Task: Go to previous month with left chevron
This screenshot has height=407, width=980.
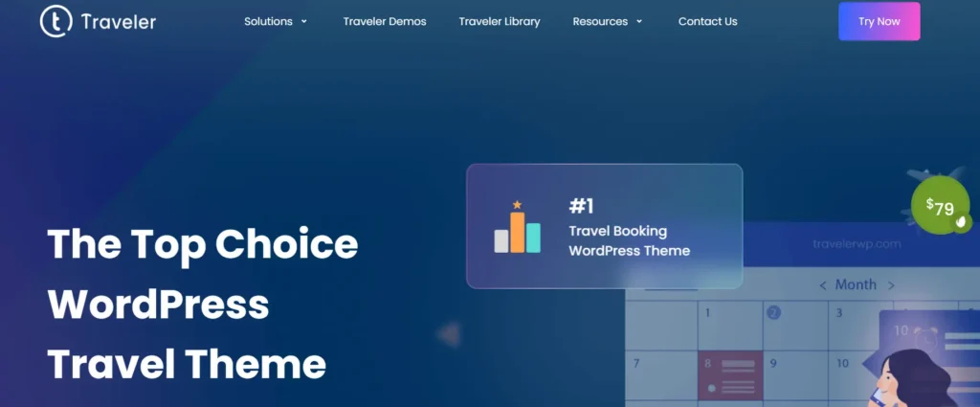Action: coord(822,285)
